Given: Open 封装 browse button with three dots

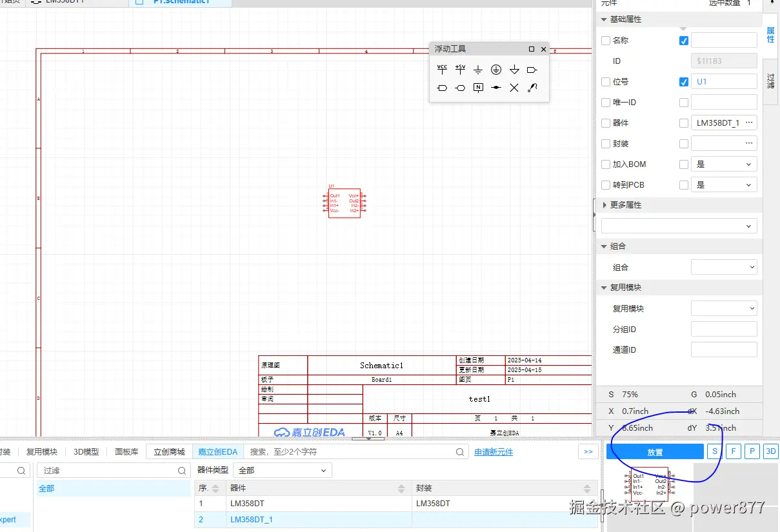Looking at the screenshot, I should (749, 143).
